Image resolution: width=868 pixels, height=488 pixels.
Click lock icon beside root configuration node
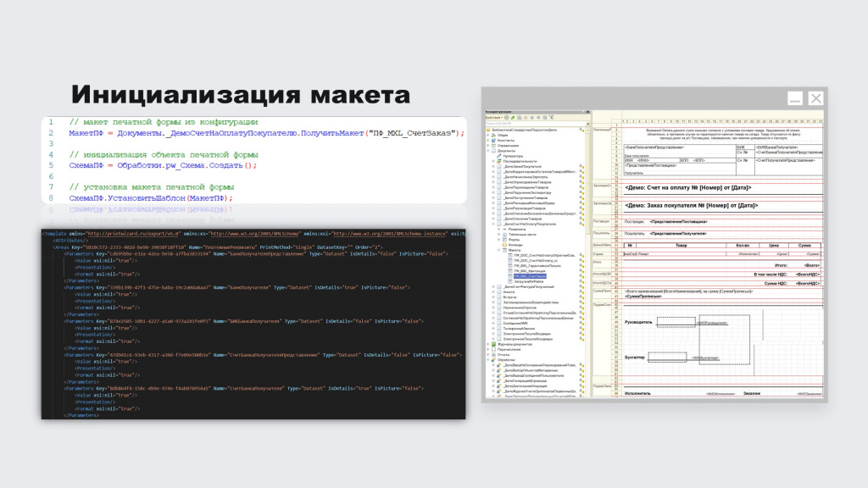581,130
